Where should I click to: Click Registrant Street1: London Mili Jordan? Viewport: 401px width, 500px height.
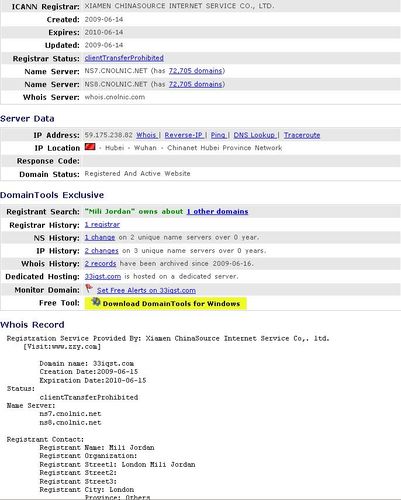click(117, 464)
